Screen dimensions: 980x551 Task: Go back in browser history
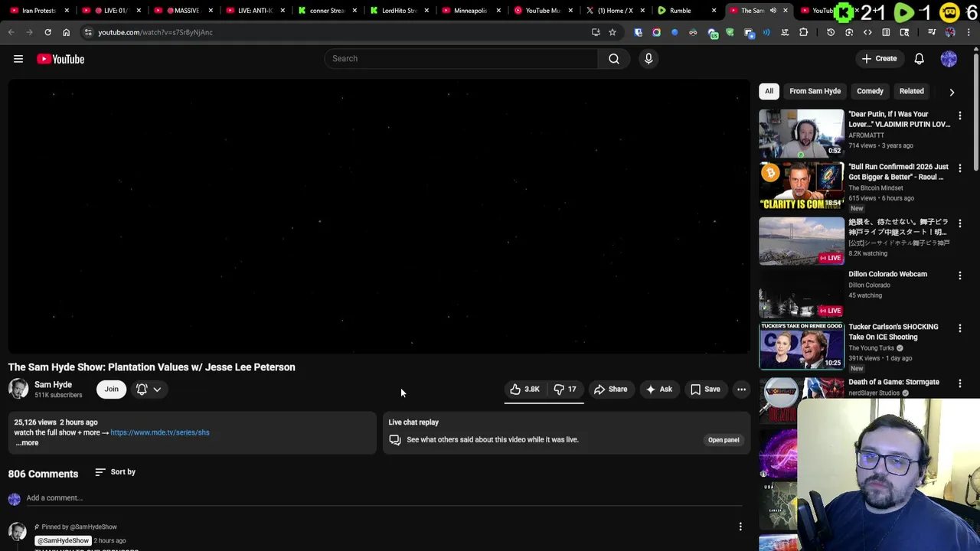pyautogui.click(x=11, y=32)
